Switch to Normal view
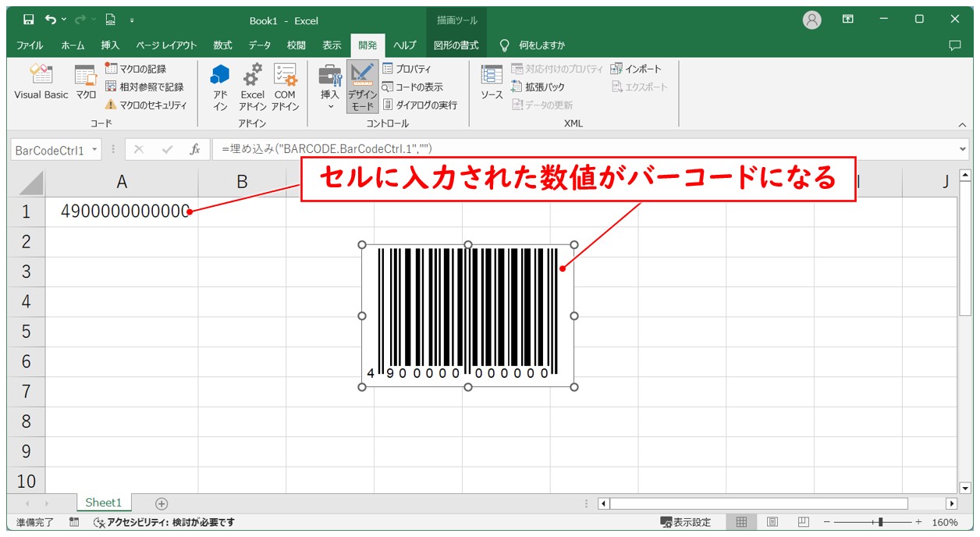The width and height of the screenshot is (980, 537). (741, 522)
